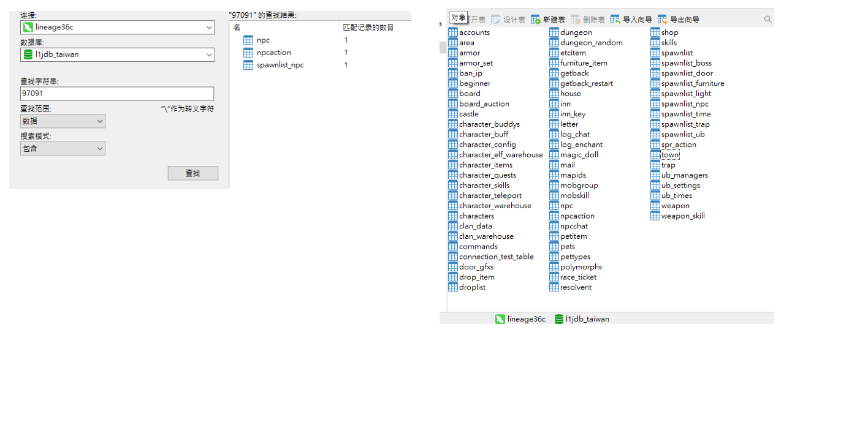Image resolution: width=868 pixels, height=436 pixels.
Task: Click the house table icon
Action: click(554, 94)
